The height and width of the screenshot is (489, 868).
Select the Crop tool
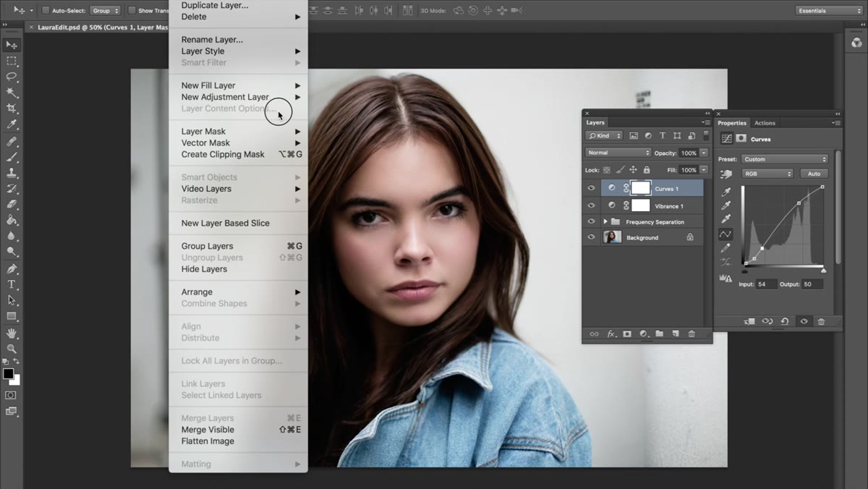(12, 109)
